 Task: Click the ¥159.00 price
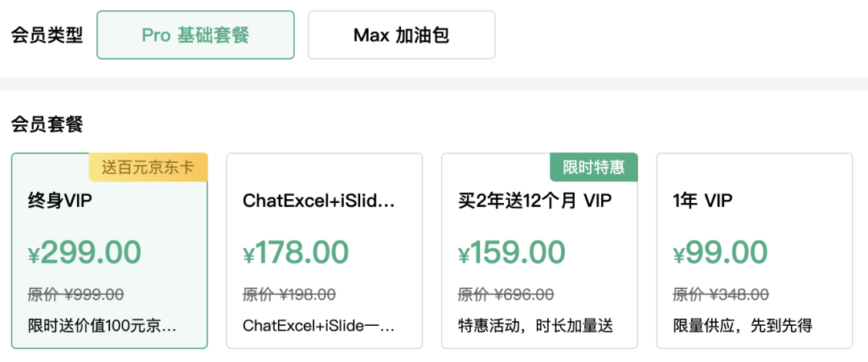[x=512, y=253]
